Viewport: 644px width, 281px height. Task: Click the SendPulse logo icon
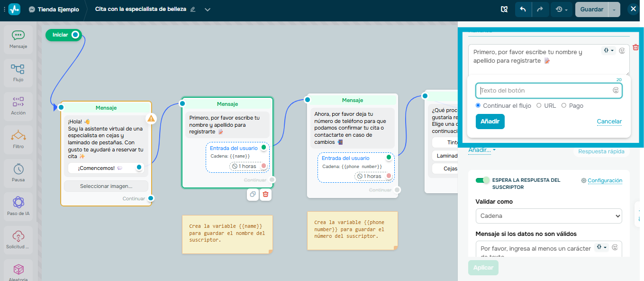[x=14, y=9]
